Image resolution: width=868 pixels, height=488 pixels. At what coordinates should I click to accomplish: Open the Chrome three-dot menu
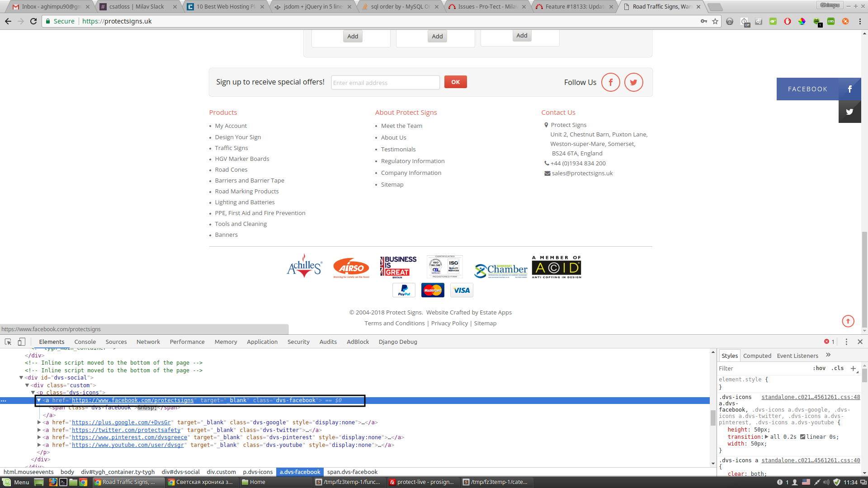tap(860, 21)
